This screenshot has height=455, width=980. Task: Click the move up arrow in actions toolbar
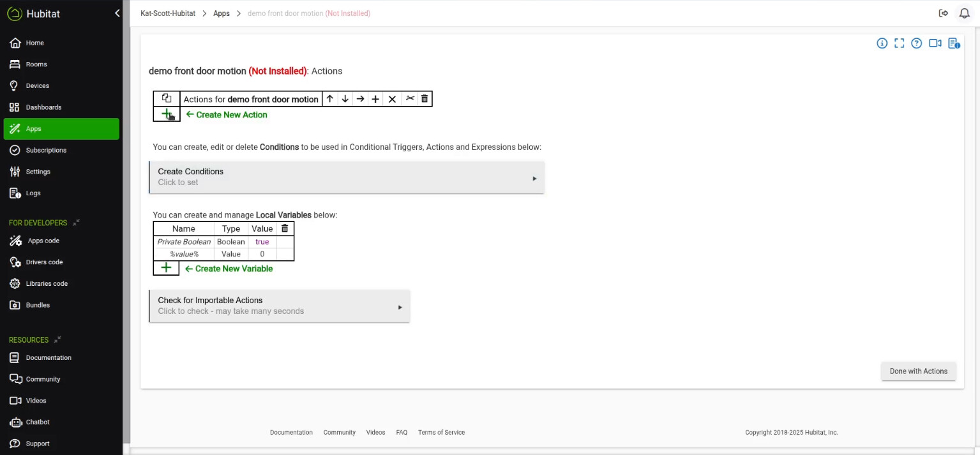tap(329, 99)
